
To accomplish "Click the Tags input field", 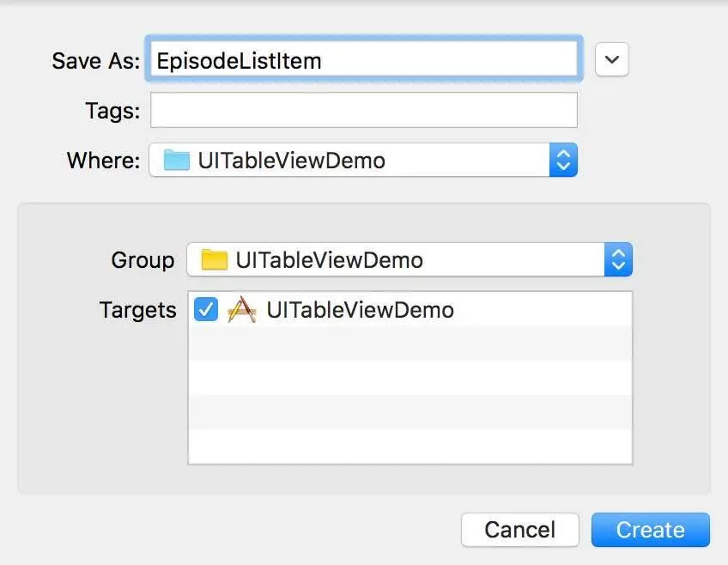I will (x=364, y=110).
